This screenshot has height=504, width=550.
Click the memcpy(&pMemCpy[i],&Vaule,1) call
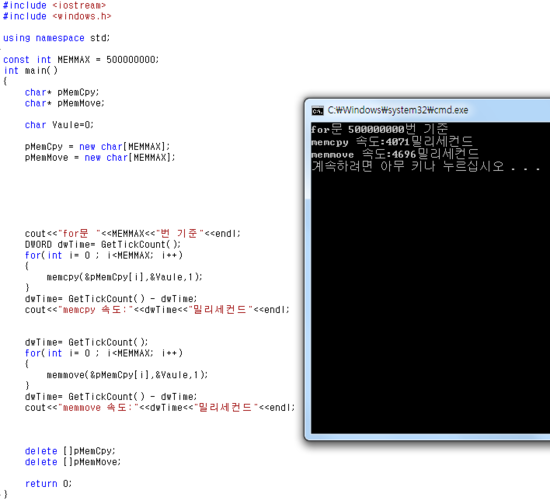(x=125, y=277)
